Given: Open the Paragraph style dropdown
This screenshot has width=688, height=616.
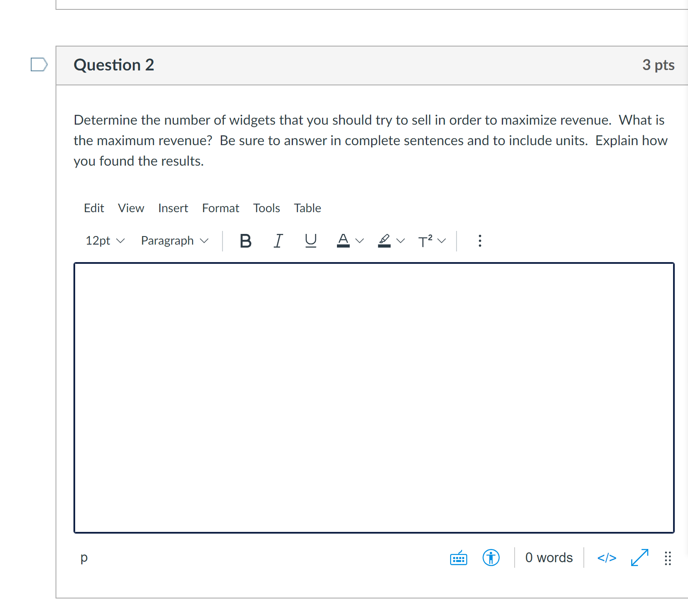Looking at the screenshot, I should point(174,241).
